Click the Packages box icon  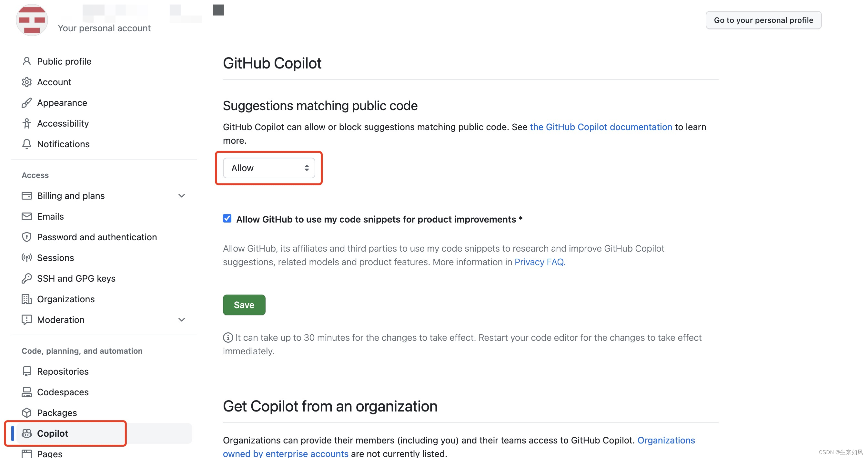[x=26, y=413]
